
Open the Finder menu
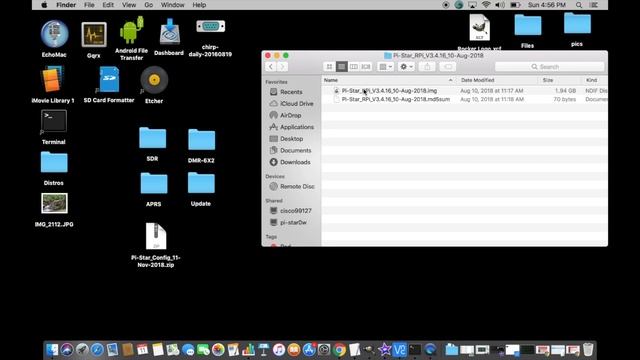tap(66, 5)
